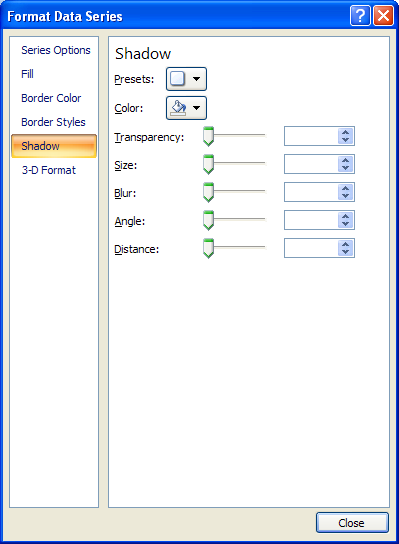Viewport: 399px width, 544px height.
Task: Click the Size slider handle
Action: pyautogui.click(x=208, y=164)
